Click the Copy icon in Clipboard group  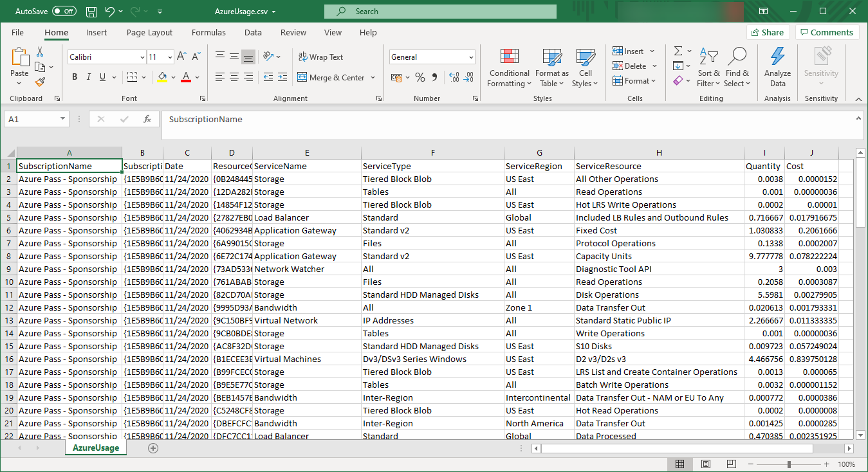(x=40, y=67)
